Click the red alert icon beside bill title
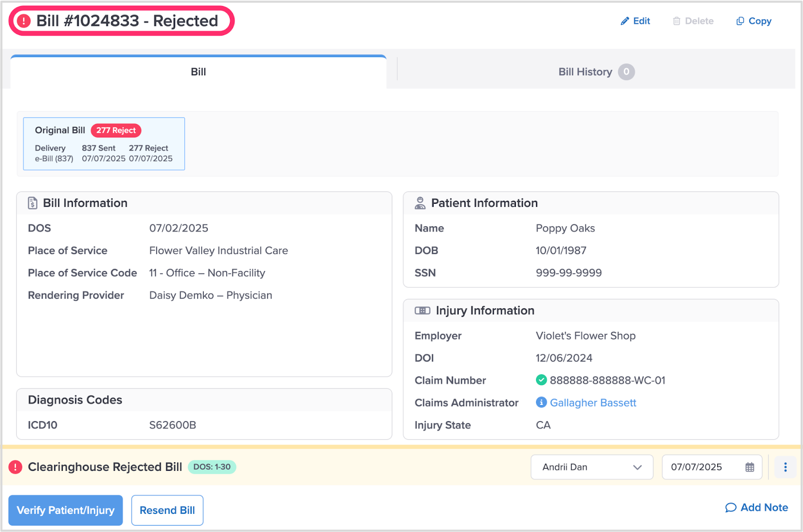The width and height of the screenshot is (803, 532). [x=24, y=21]
